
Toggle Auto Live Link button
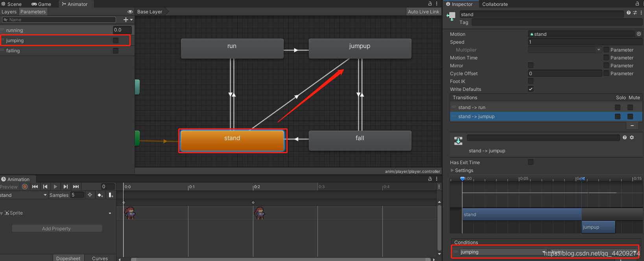pyautogui.click(x=423, y=12)
